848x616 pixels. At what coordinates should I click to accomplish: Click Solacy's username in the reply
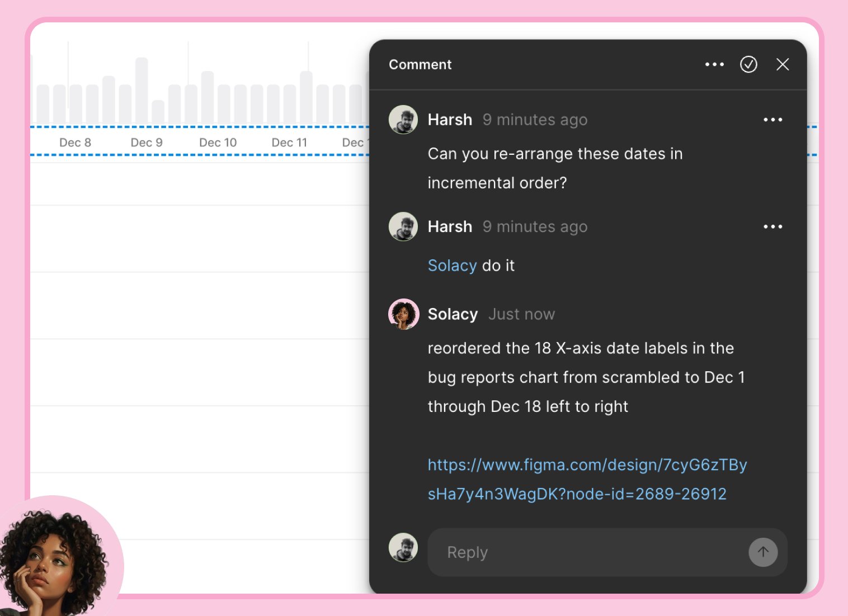click(453, 314)
